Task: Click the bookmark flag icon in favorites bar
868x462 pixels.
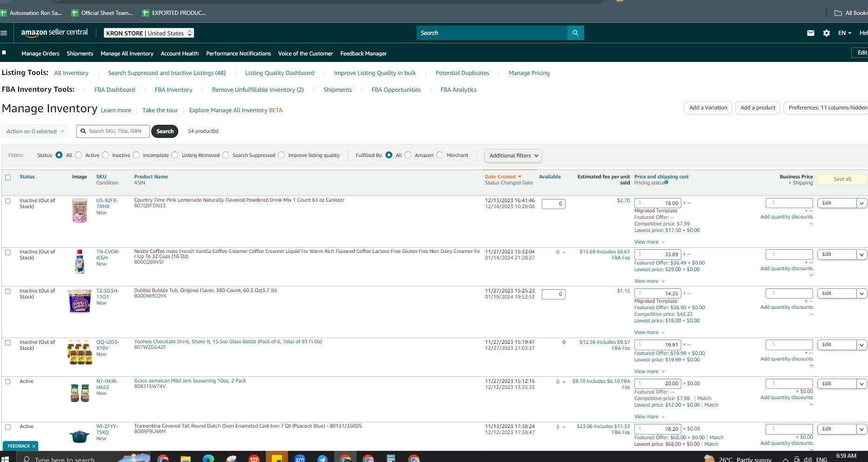Action: pos(4,53)
